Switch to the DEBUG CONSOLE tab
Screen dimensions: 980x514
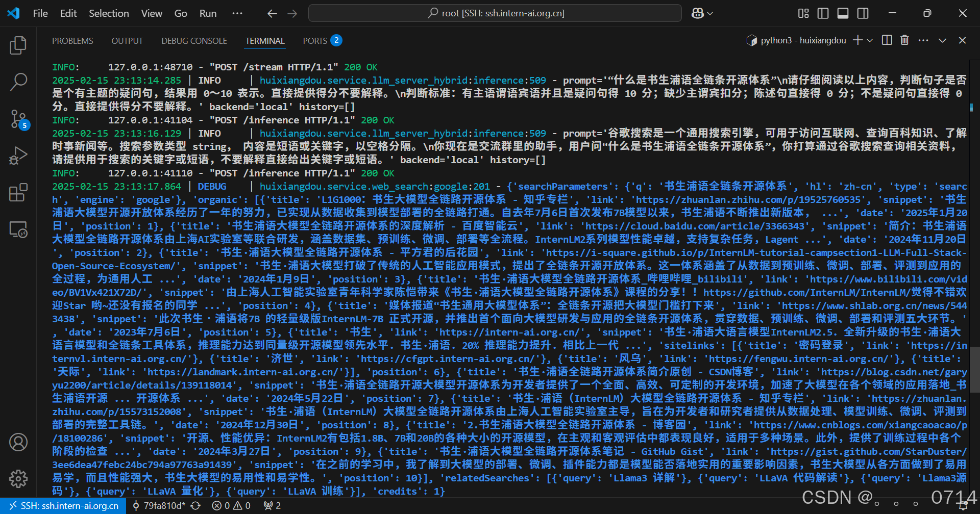click(194, 41)
